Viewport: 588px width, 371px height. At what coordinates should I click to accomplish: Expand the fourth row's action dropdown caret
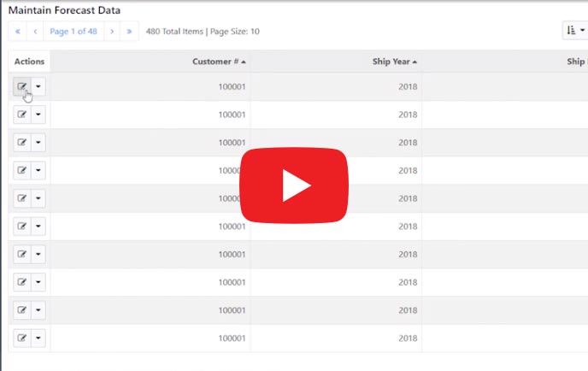[38, 170]
